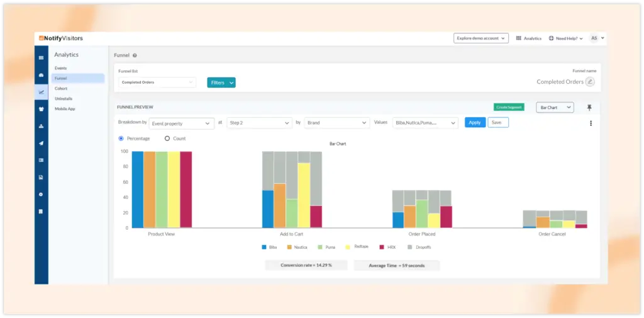This screenshot has height=318, width=644.
Task: Click the blue Biba bar under Add to Cart
Action: (268, 208)
